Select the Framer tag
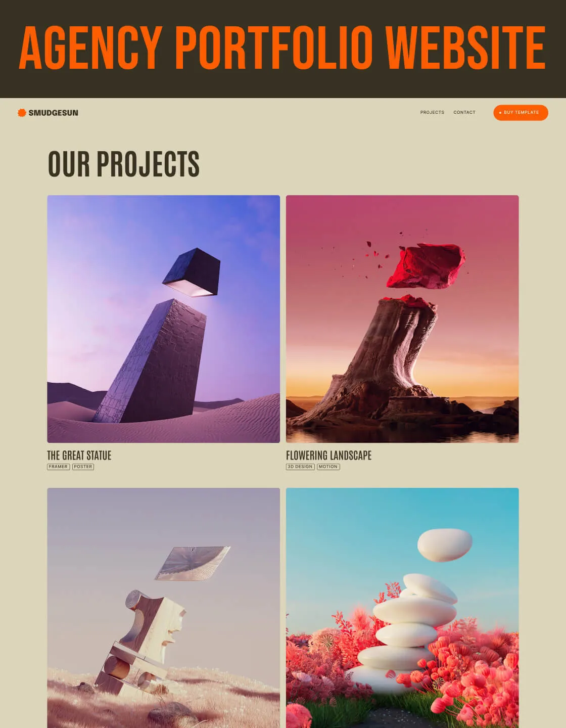 point(58,467)
